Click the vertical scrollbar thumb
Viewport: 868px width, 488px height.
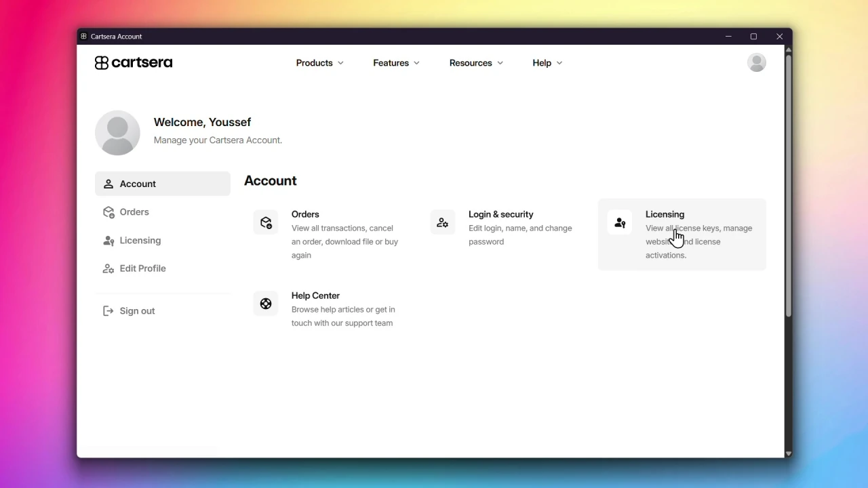[788, 185]
